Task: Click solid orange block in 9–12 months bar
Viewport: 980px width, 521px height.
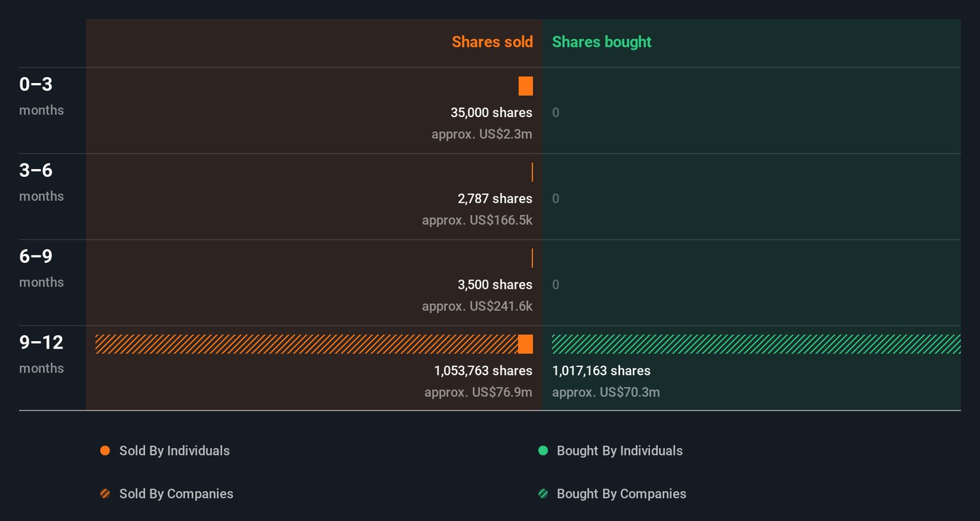Action: coord(525,345)
